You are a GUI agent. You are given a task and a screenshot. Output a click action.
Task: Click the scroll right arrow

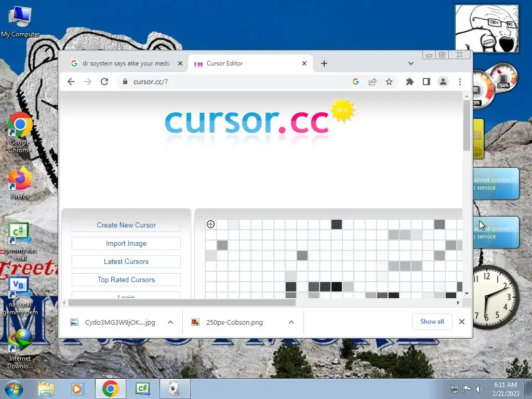(x=458, y=302)
